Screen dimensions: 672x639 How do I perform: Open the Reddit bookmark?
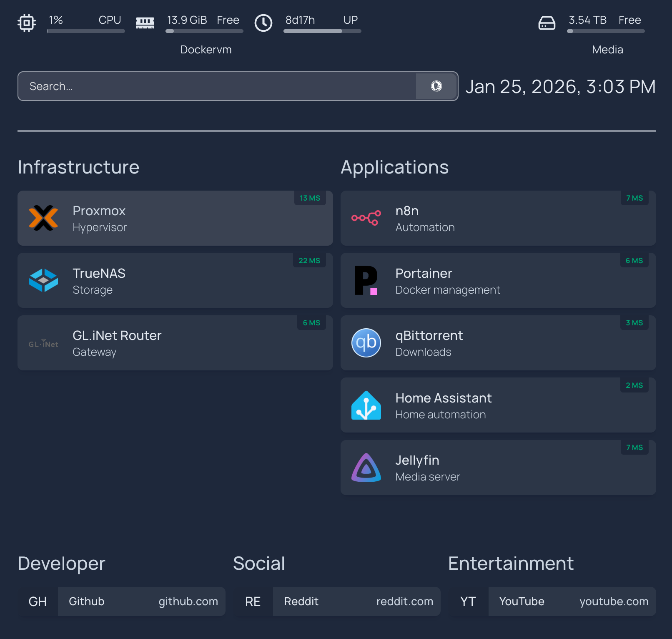356,601
